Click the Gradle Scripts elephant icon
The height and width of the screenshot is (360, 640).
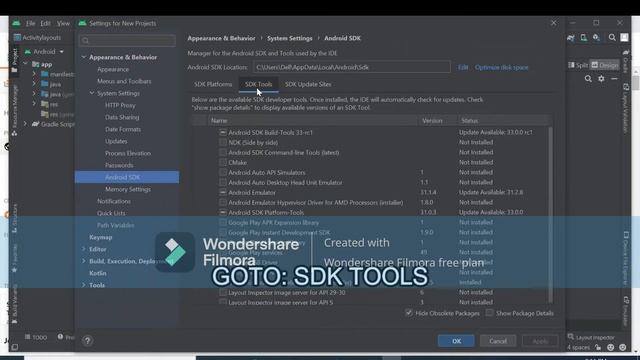click(x=36, y=124)
